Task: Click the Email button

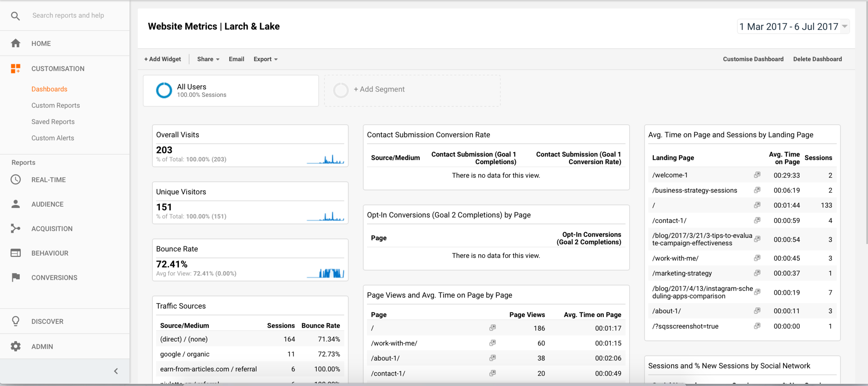Action: 236,59
